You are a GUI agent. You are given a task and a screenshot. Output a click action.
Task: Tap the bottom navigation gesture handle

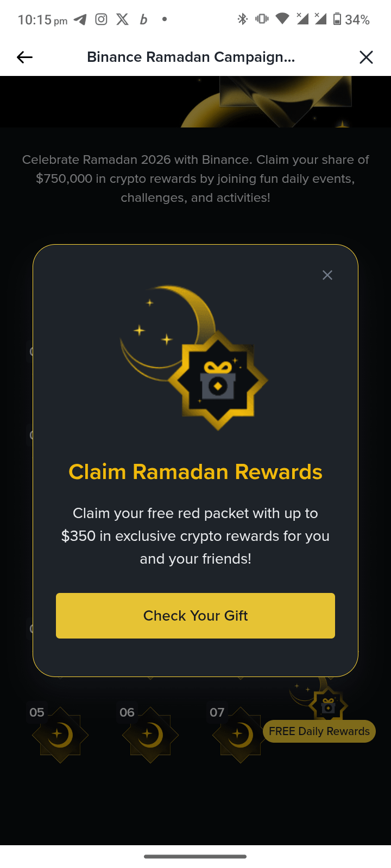[195, 857]
